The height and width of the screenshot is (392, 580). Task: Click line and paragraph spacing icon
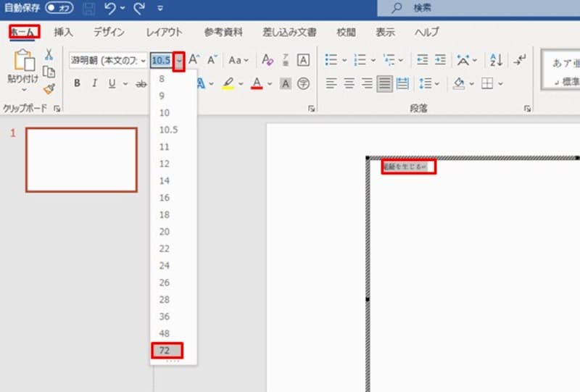pos(426,84)
